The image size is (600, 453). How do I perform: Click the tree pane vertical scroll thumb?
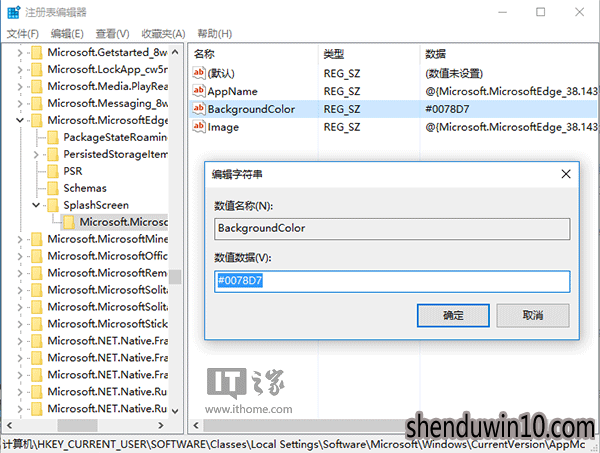coord(175,277)
